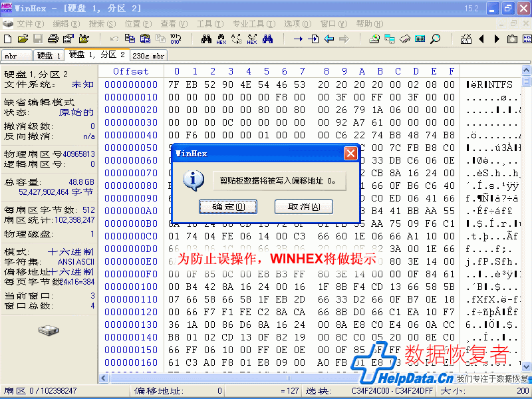The image size is (532, 399).
Task: Click the Open disk icon
Action: (374, 39)
